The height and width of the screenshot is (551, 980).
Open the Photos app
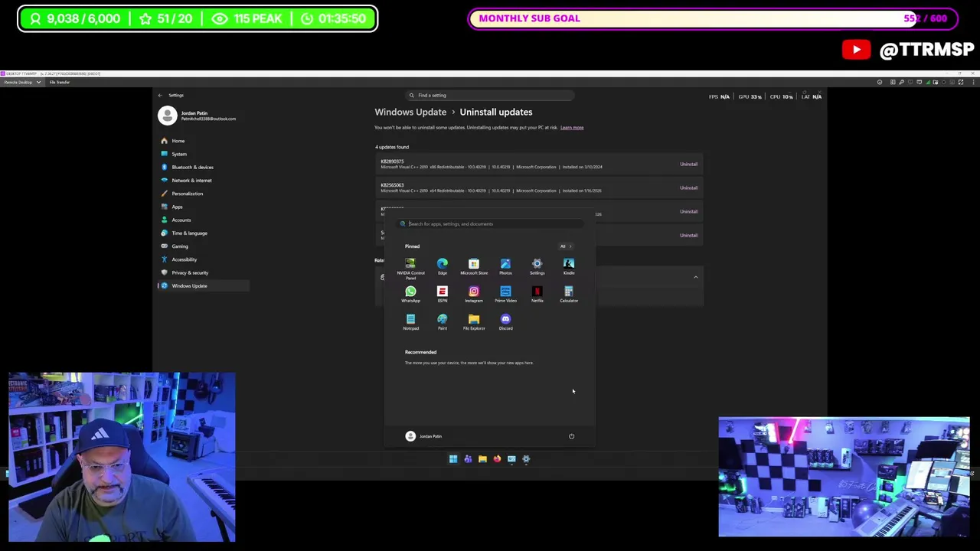pos(505,266)
